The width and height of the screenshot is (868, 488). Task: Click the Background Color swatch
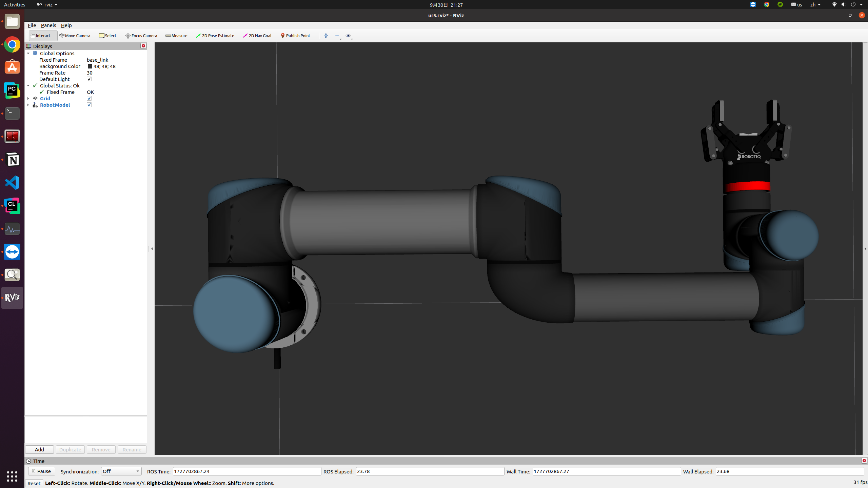point(90,66)
